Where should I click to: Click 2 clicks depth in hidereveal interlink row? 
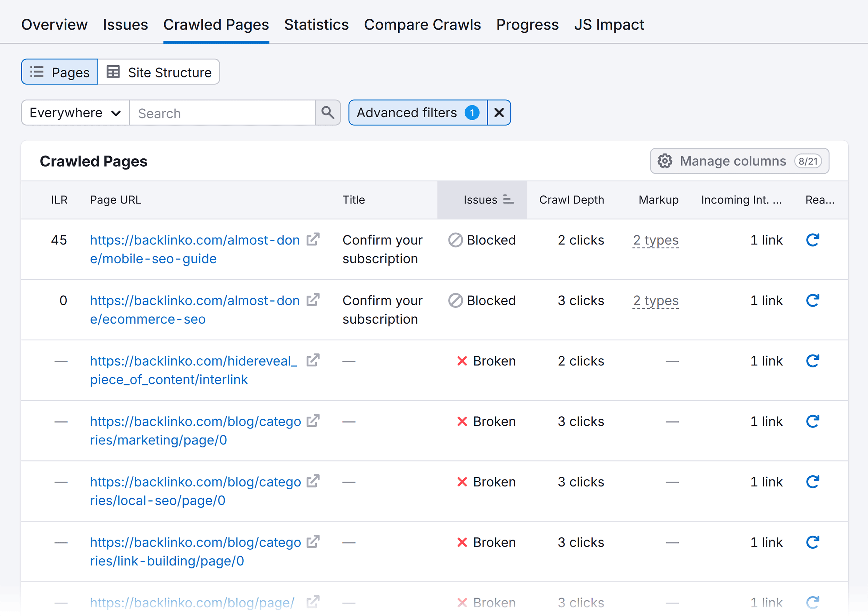(x=581, y=361)
